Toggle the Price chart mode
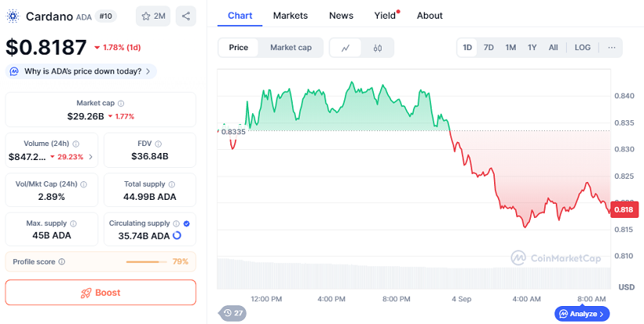 (238, 48)
